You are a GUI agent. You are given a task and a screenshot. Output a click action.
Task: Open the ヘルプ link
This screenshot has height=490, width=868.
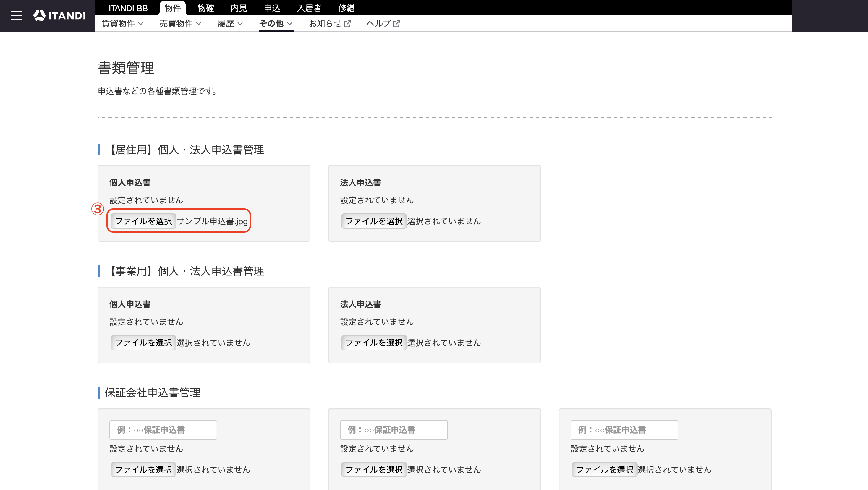(383, 24)
